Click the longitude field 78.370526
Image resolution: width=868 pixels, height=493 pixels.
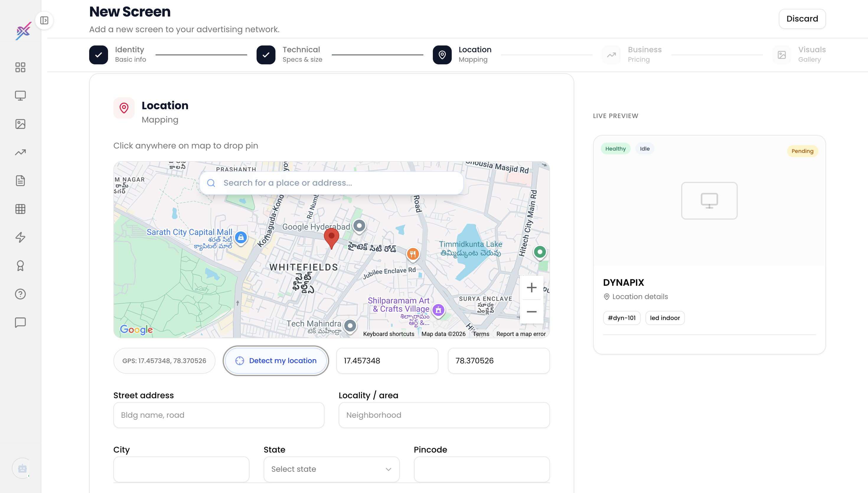[x=499, y=361]
